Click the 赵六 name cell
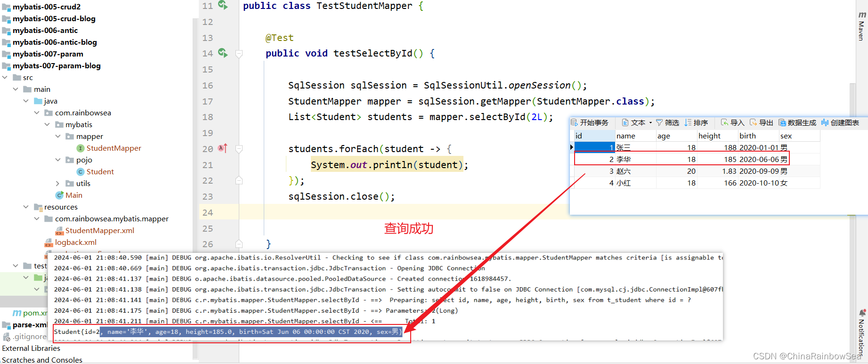The height and width of the screenshot is (364, 868). pyautogui.click(x=636, y=171)
